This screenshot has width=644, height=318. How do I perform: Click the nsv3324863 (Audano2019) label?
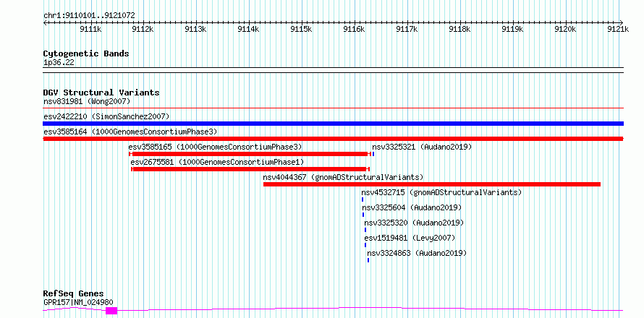click(417, 253)
